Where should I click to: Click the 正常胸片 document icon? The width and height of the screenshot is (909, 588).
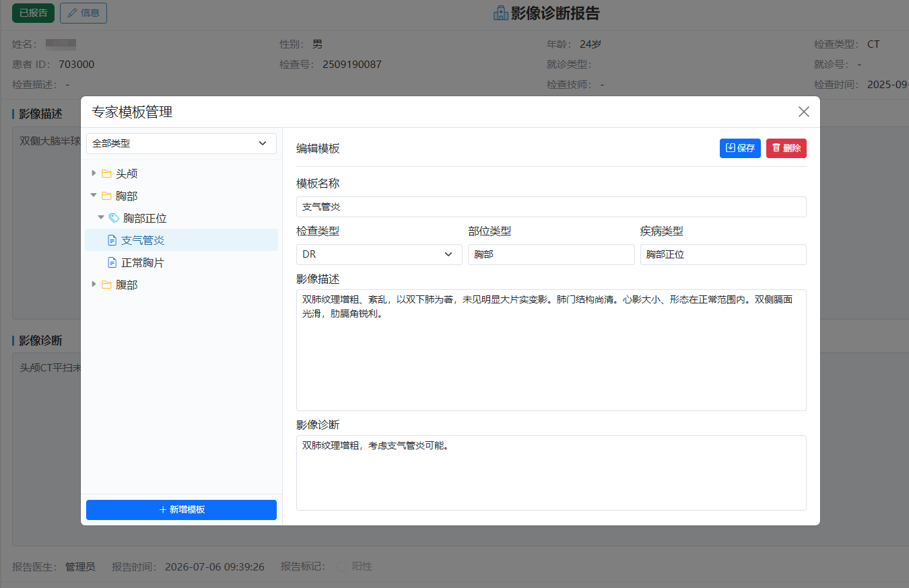click(112, 262)
